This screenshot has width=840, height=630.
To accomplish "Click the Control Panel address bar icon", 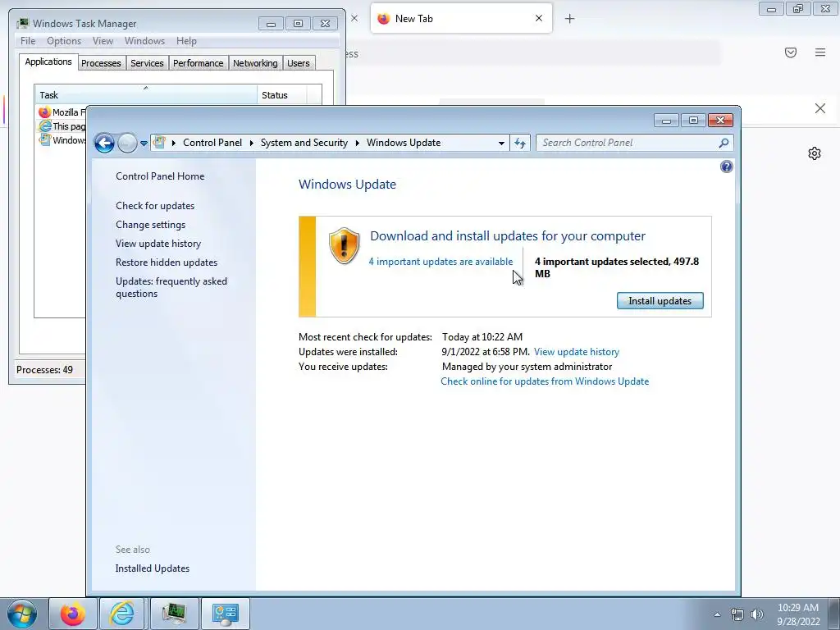I will 159,143.
